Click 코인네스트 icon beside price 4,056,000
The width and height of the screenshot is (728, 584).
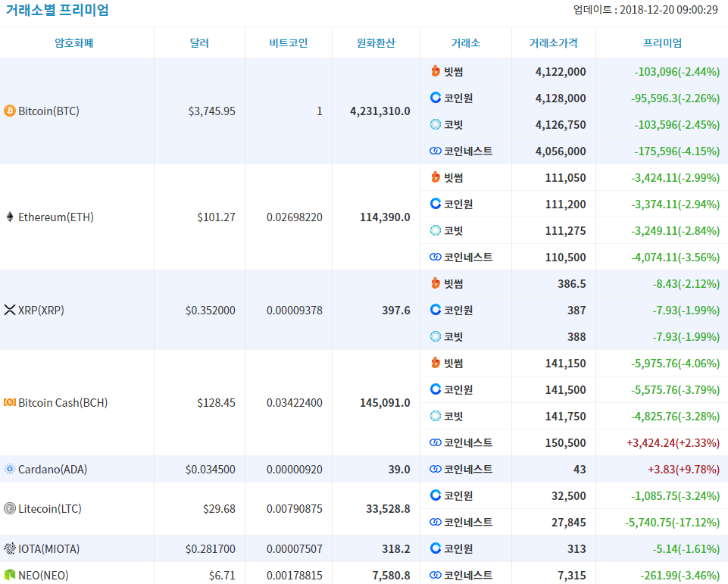[x=436, y=151]
